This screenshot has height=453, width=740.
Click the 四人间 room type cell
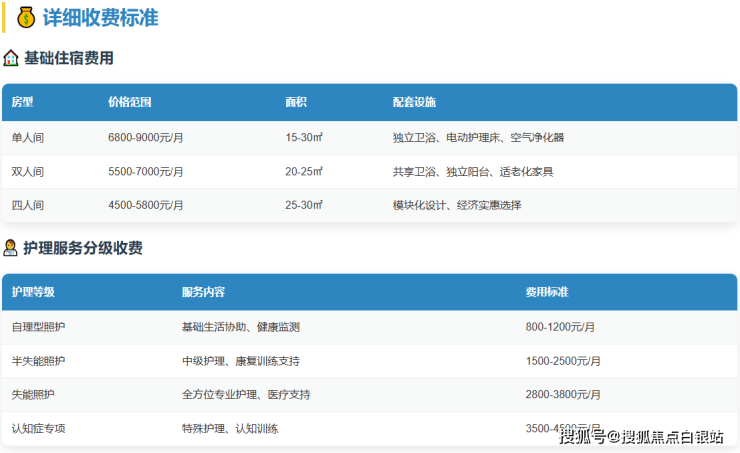[x=28, y=205]
